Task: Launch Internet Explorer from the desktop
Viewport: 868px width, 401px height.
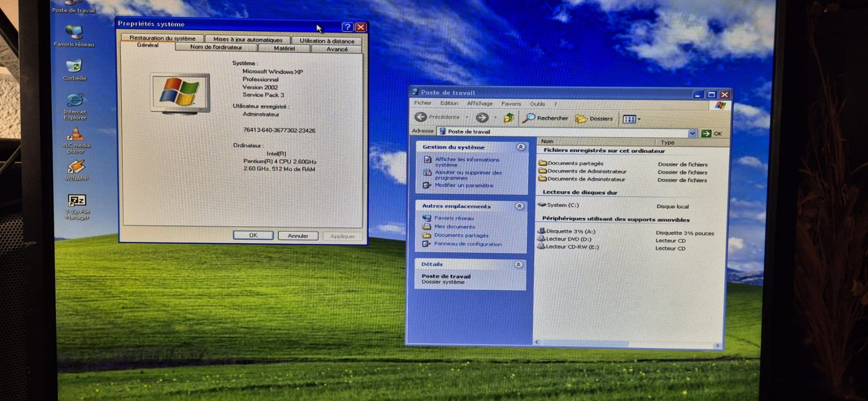Action: [x=75, y=107]
